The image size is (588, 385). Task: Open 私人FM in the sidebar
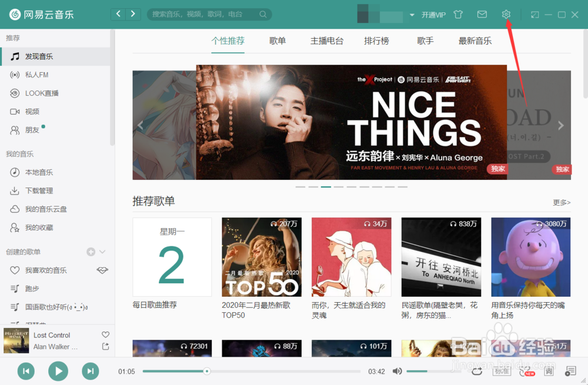(55, 75)
